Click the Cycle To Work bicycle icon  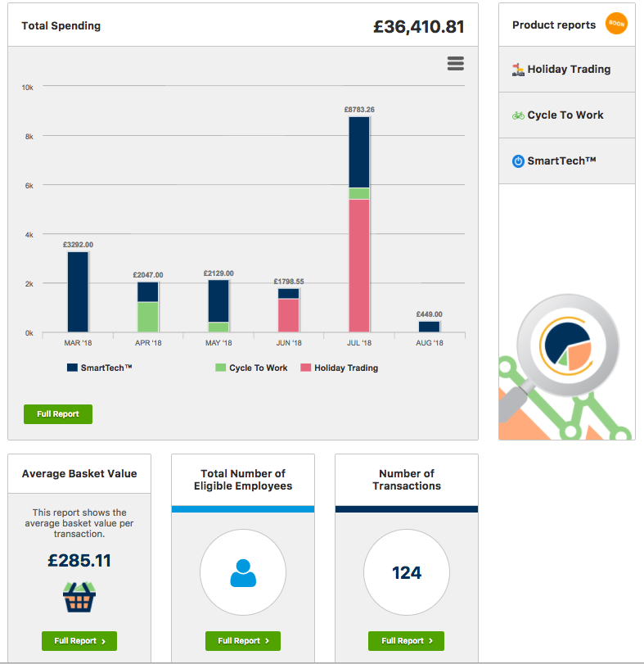(x=518, y=115)
